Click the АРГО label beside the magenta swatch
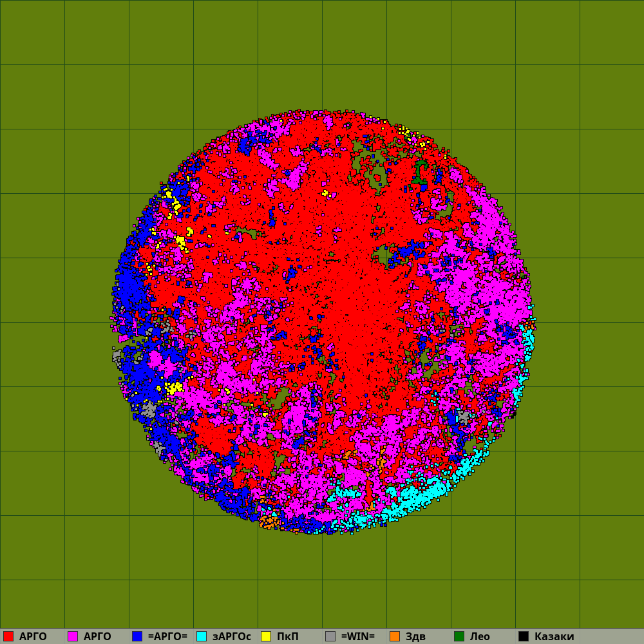The image size is (644, 644). pyautogui.click(x=97, y=637)
